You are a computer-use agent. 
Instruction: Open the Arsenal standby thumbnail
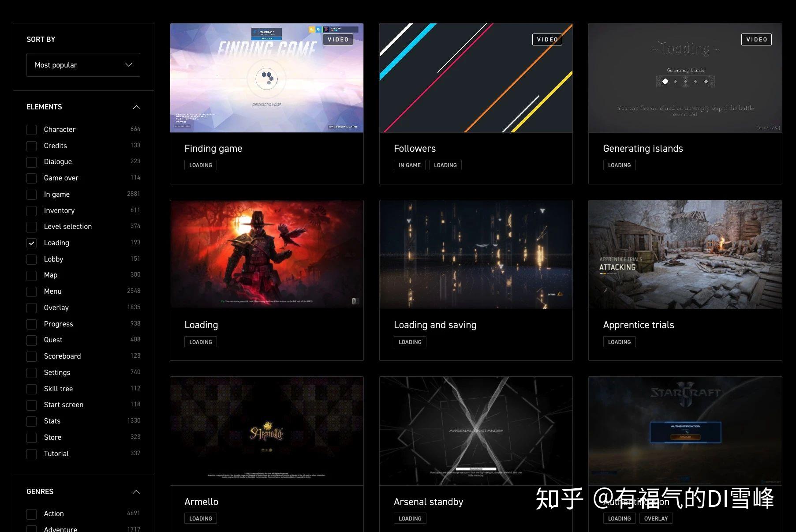click(x=476, y=431)
